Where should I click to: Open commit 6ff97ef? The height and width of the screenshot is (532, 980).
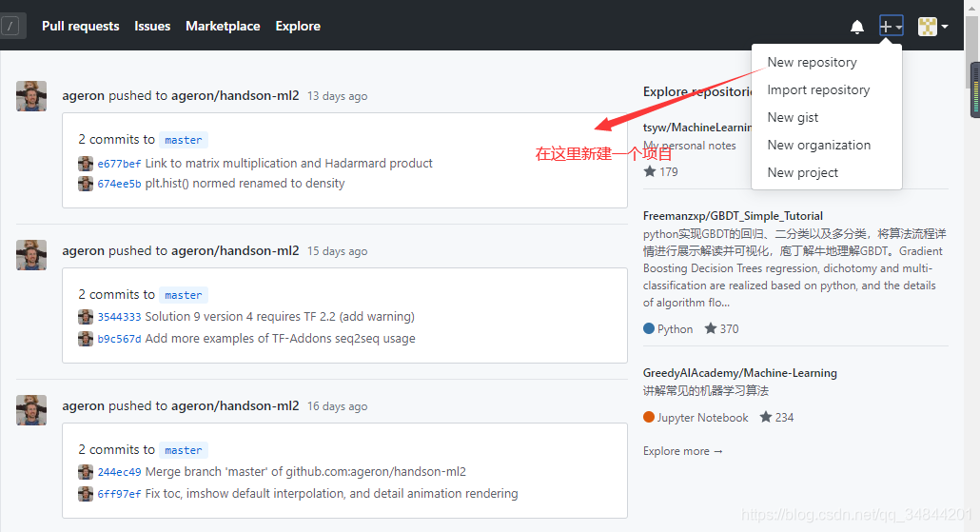(x=119, y=494)
